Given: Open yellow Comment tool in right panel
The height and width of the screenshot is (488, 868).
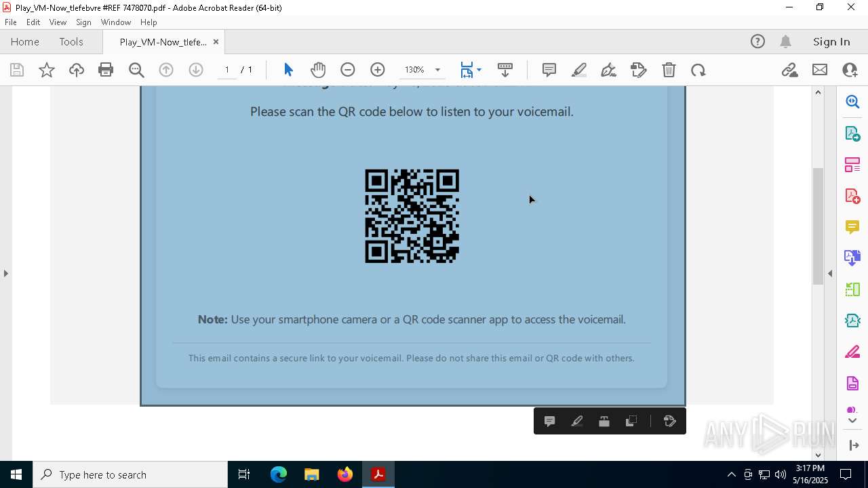Looking at the screenshot, I should 852,227.
